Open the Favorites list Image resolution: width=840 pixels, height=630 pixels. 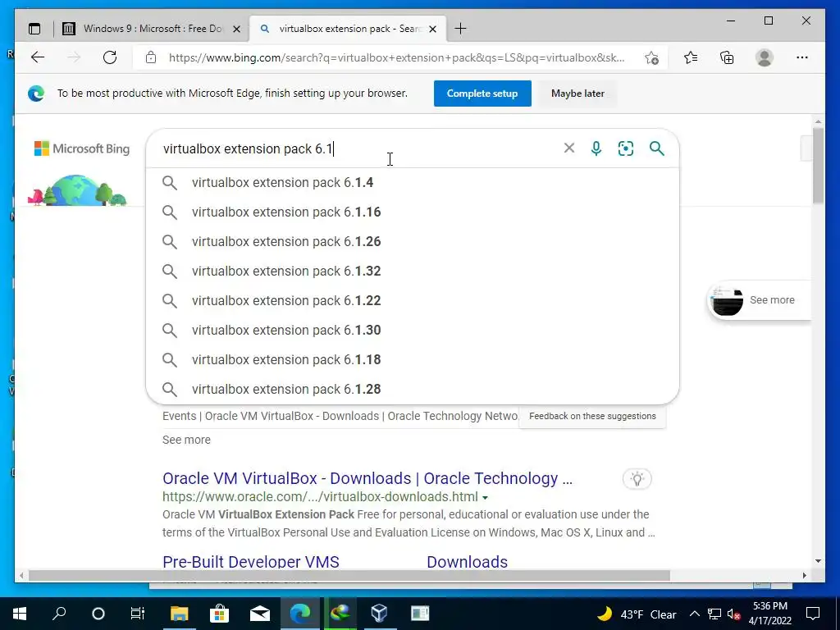click(691, 57)
